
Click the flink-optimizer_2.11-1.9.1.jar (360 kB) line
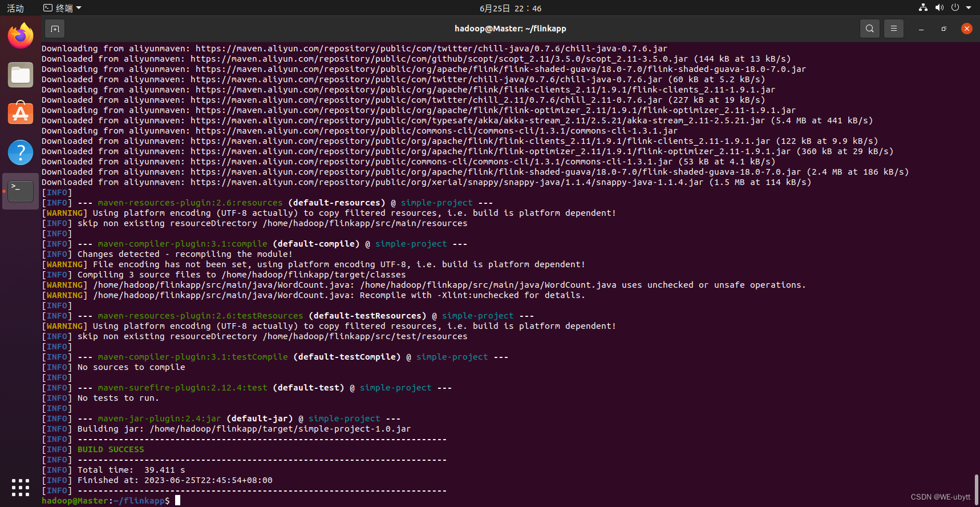(x=467, y=151)
